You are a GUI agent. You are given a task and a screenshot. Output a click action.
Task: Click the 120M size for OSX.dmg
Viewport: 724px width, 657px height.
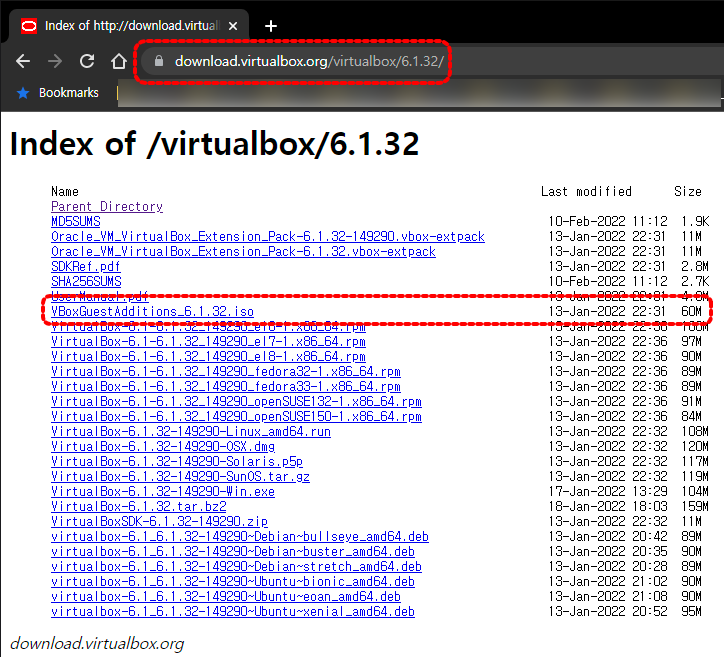coord(695,446)
